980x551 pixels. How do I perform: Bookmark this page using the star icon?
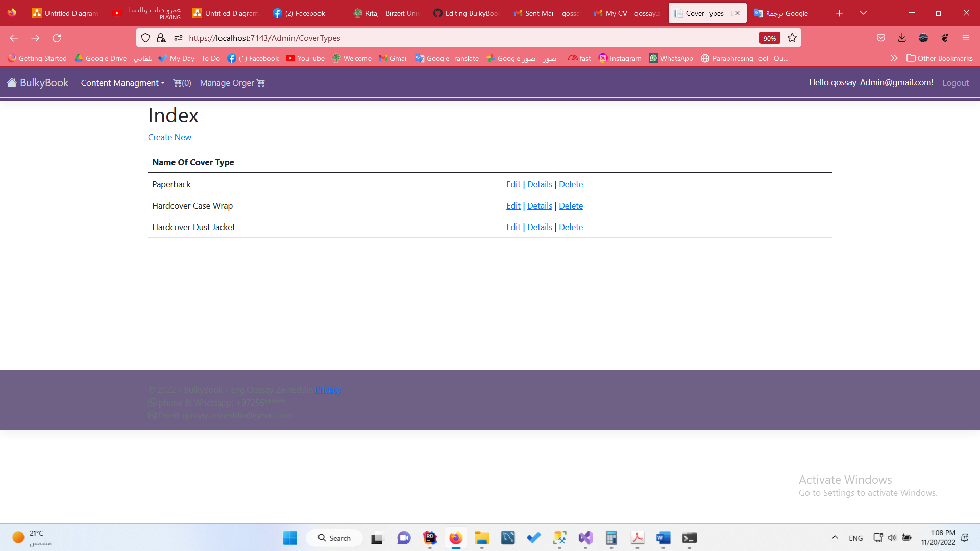[x=792, y=38]
